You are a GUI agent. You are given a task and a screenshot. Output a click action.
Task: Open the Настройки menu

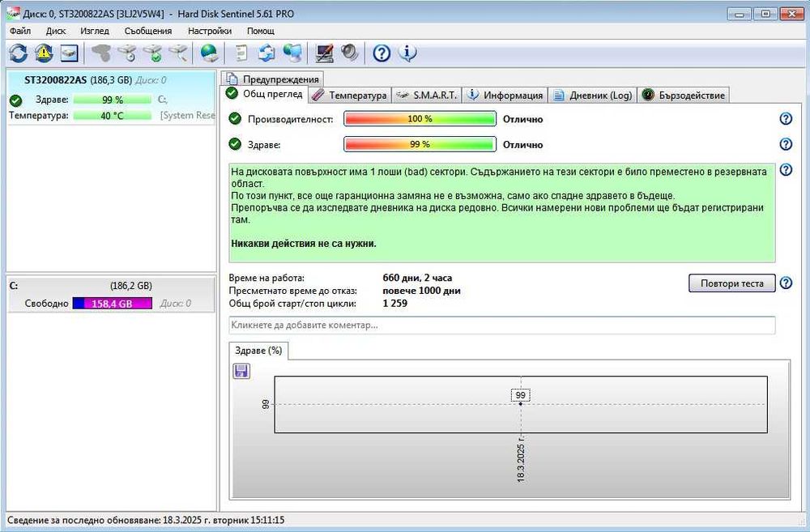point(210,31)
